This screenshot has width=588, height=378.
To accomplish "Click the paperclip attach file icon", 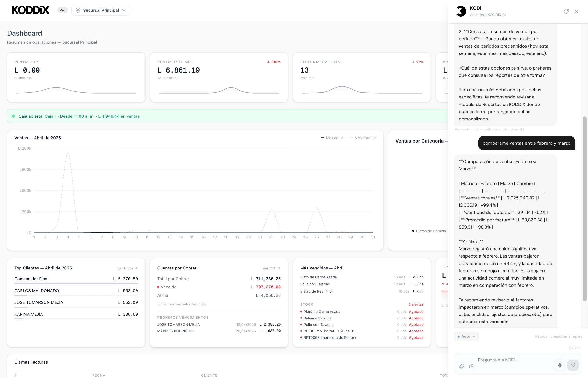I will click(461, 366).
